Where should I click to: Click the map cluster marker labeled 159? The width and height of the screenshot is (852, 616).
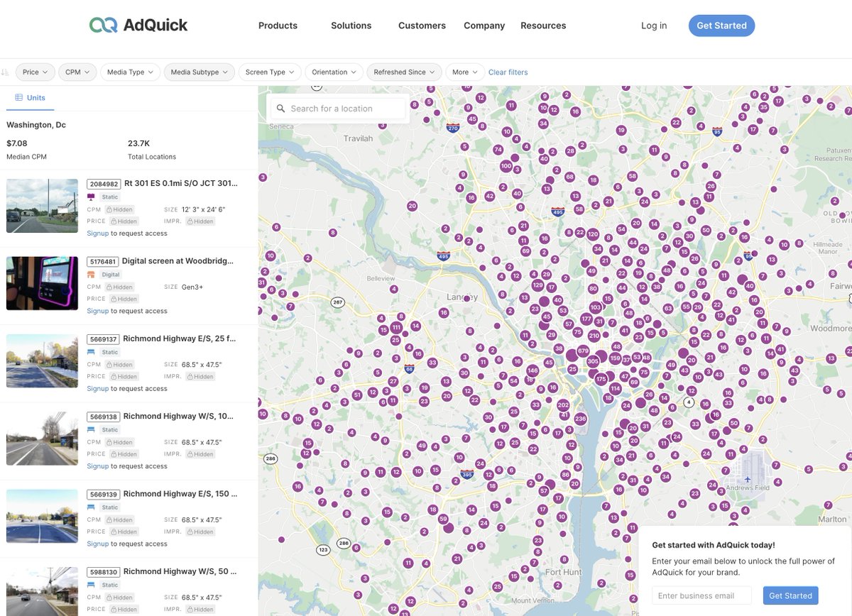(615, 358)
